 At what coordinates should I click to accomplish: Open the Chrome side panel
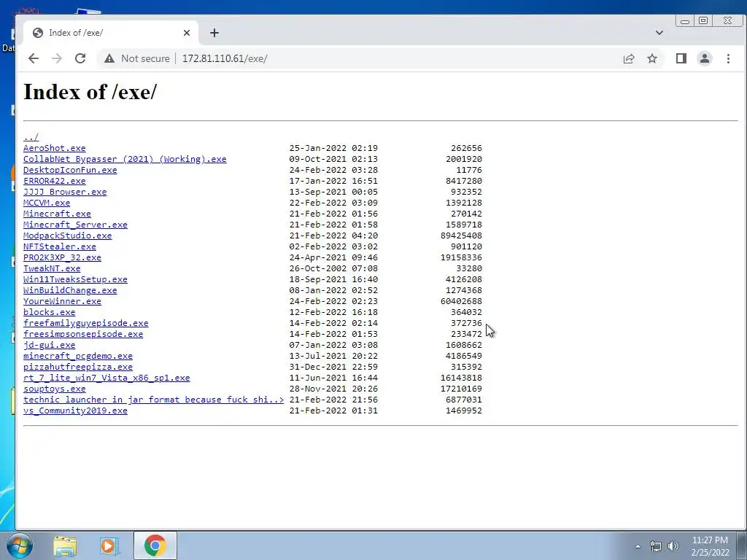click(681, 58)
